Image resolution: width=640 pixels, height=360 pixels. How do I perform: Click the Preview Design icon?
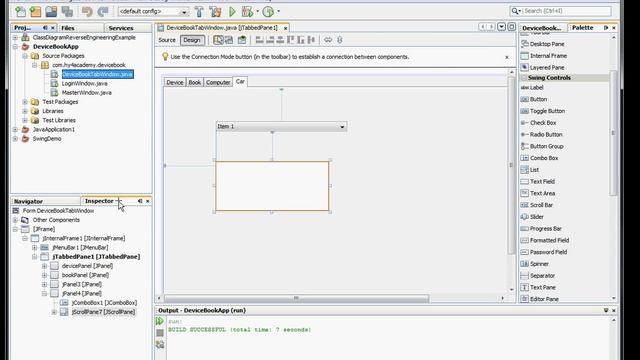coord(242,40)
